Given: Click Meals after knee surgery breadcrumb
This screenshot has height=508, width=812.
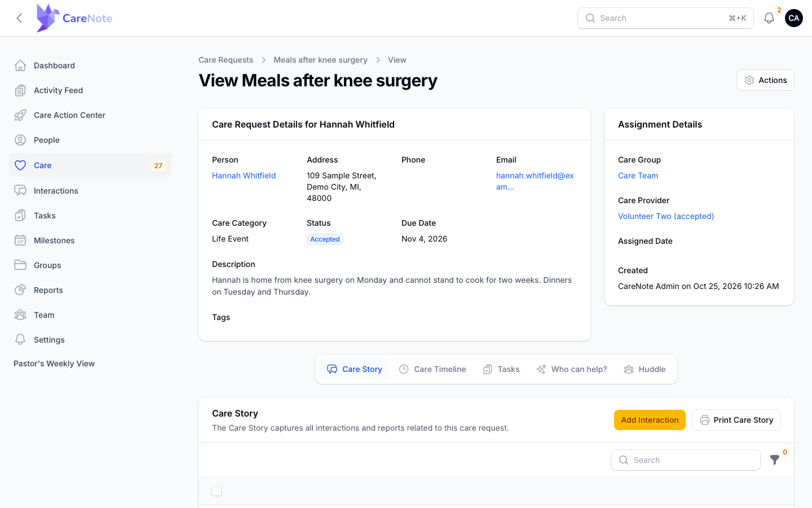Looking at the screenshot, I should point(320,60).
